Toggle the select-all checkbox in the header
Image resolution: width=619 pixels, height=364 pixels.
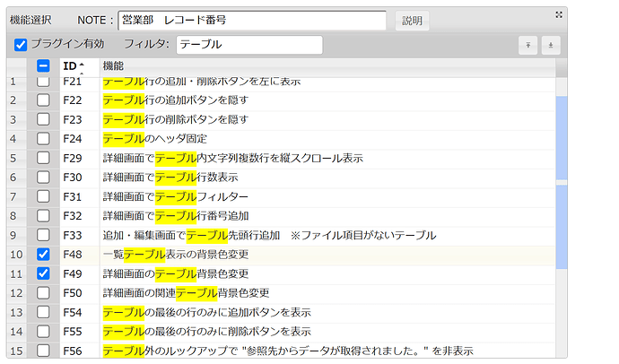(43, 66)
